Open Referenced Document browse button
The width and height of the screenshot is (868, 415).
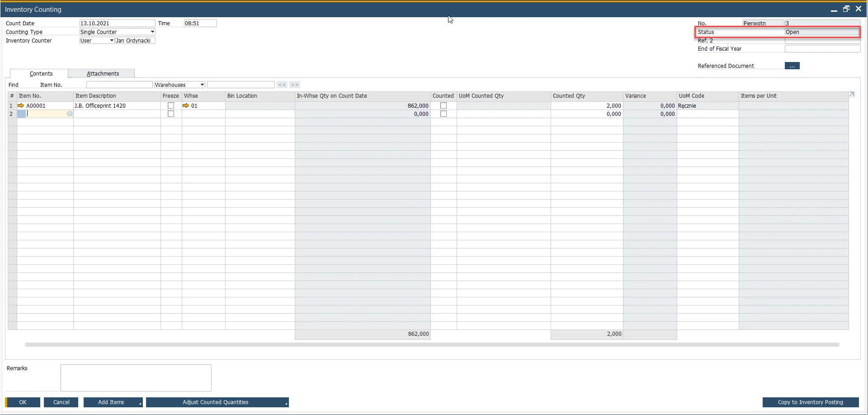(x=792, y=66)
